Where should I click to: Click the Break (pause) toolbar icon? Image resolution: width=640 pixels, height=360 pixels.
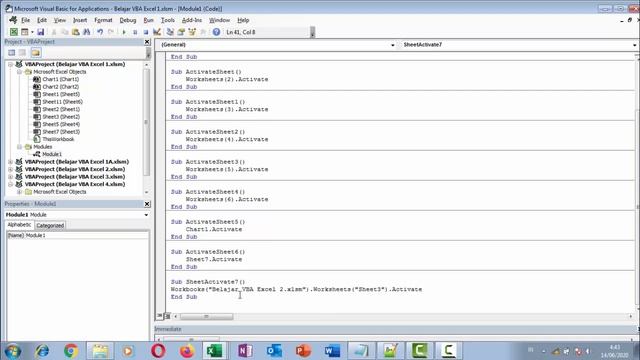point(135,32)
